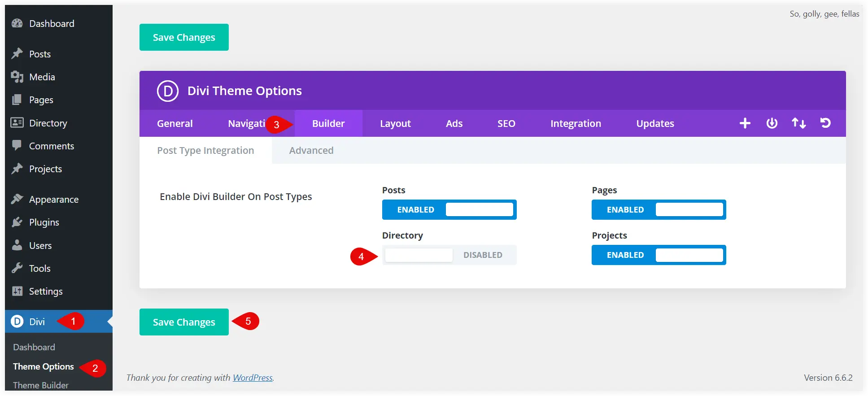This screenshot has height=396, width=868.
Task: Click the Comments bubble icon
Action: click(17, 145)
